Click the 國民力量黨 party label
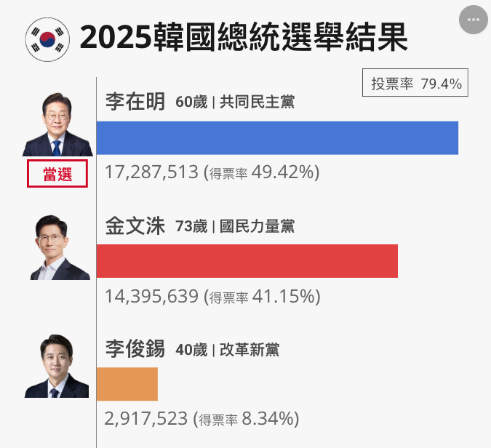Image resolution: width=491 pixels, height=448 pixels. [x=257, y=226]
